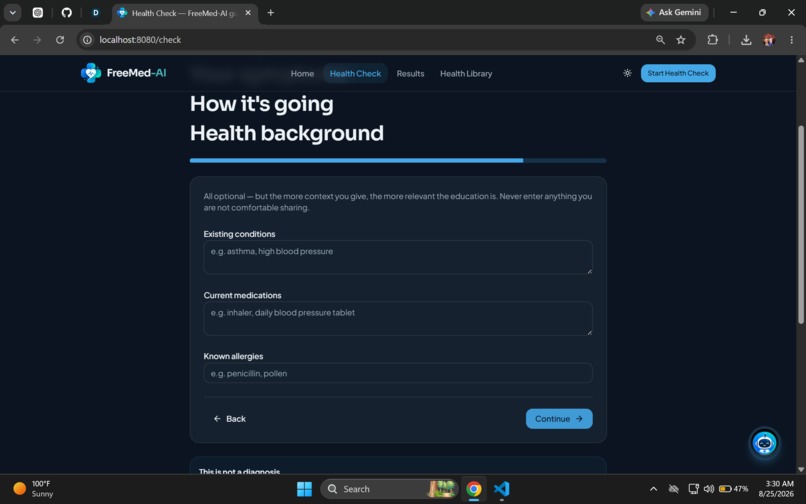Switch to the pinned tab labeled D

[96, 13]
